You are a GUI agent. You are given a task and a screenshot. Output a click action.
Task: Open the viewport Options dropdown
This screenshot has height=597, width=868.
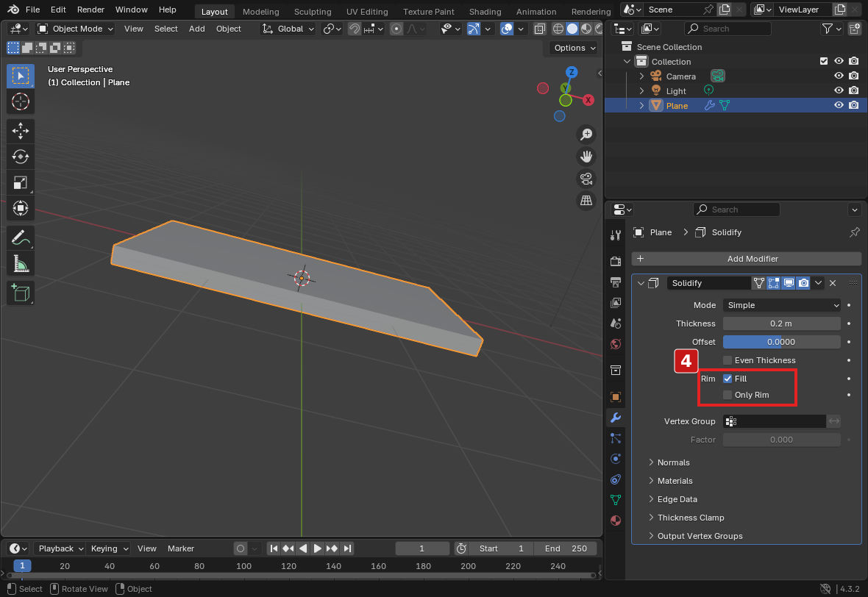pos(574,48)
